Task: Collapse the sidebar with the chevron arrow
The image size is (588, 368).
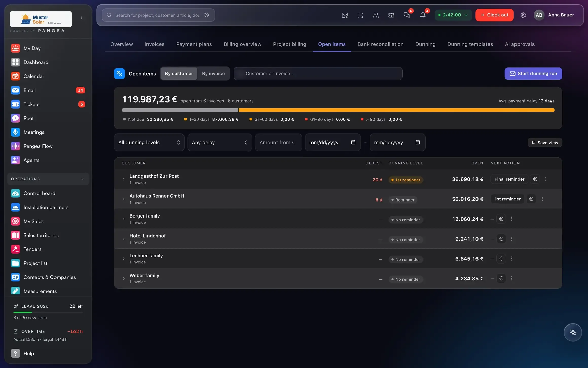Action: 81,18
